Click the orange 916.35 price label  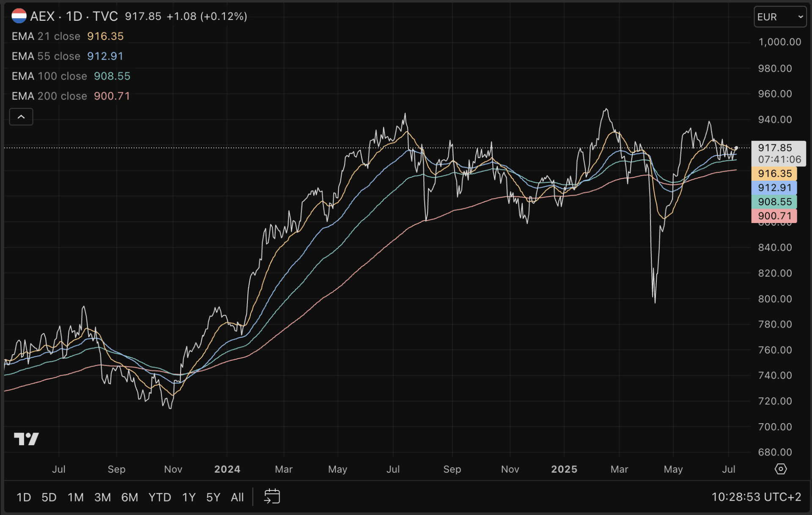pyautogui.click(x=774, y=174)
